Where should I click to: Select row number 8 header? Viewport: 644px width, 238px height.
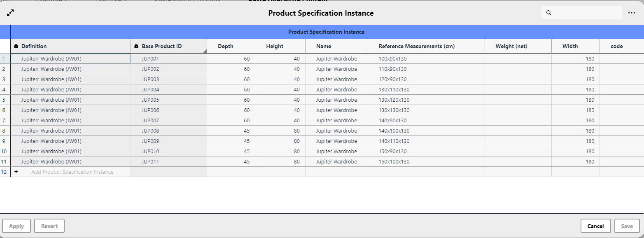pyautogui.click(x=4, y=131)
